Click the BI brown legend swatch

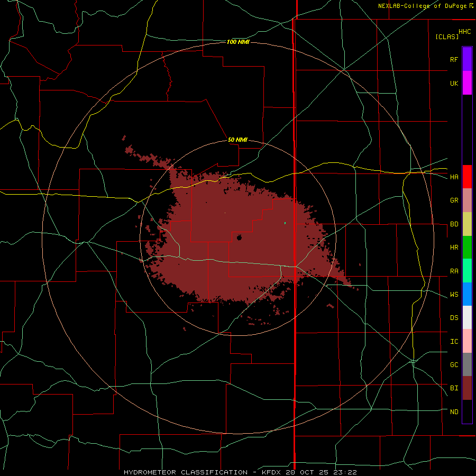tap(467, 388)
